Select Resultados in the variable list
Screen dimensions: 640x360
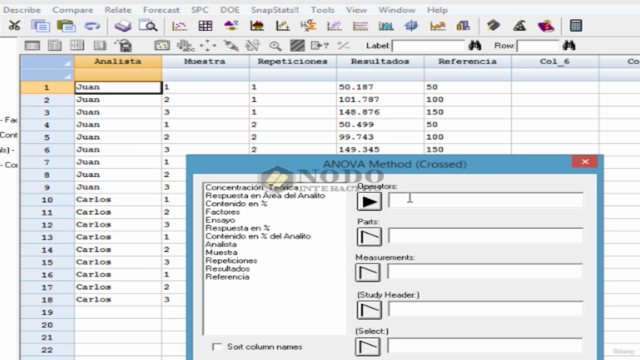click(x=228, y=269)
